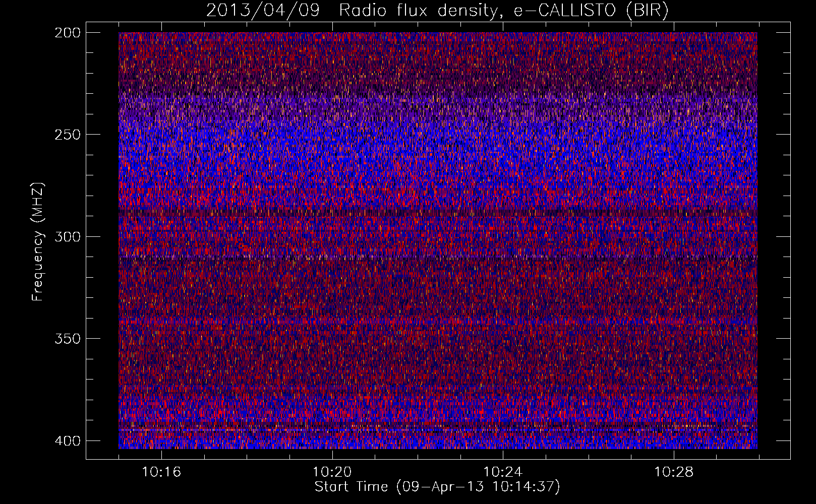Screen dimensions: 816x504
Task: Click the 400 frequency tick label
Action: pyautogui.click(x=67, y=441)
